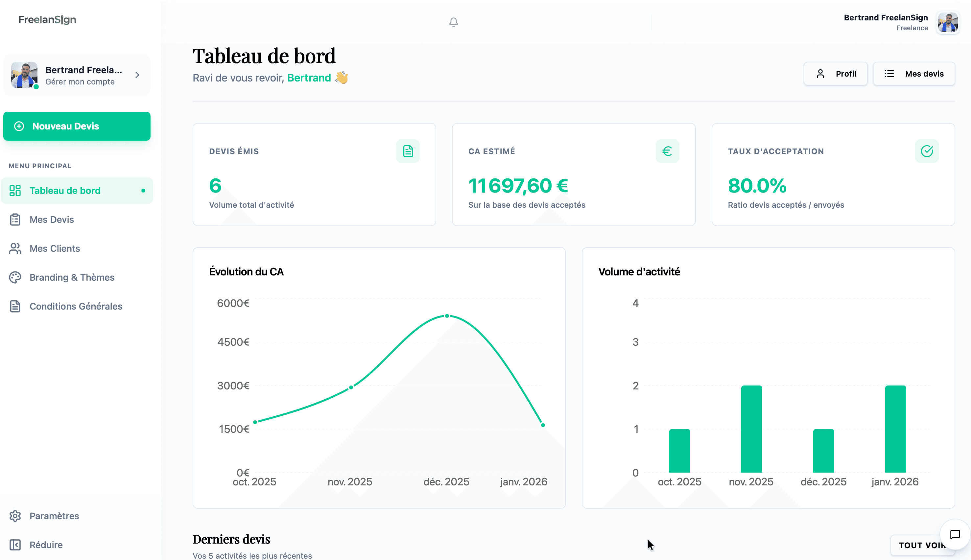The image size is (971, 560).
Task: Open the Mes Clients people icon
Action: 15,248
